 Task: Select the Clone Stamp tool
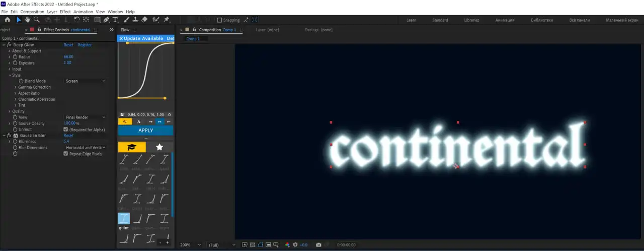[x=135, y=20]
